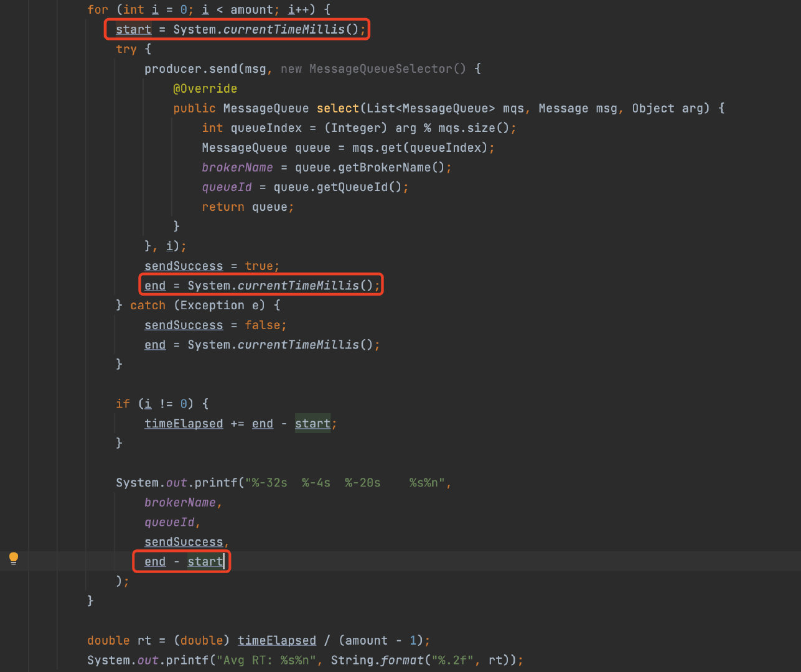801x672 pixels.
Task: Click 'brokerName' printf argument
Action: coord(180,503)
